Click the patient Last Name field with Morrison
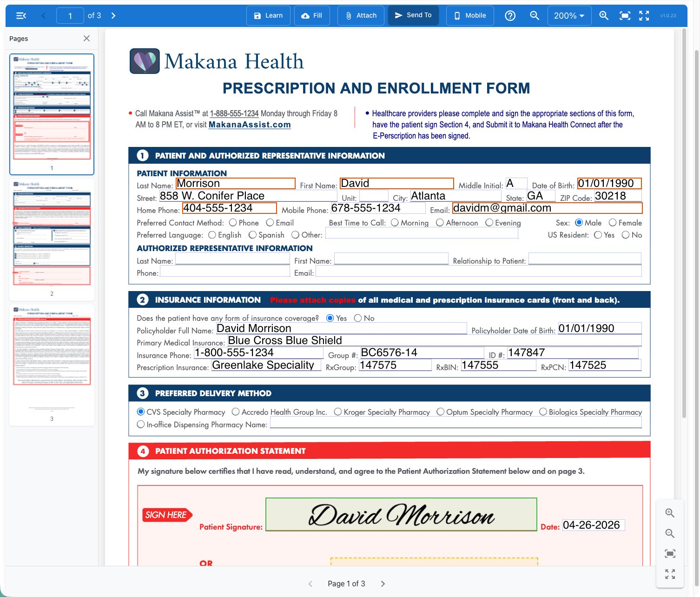The height and width of the screenshot is (597, 700). (x=236, y=183)
